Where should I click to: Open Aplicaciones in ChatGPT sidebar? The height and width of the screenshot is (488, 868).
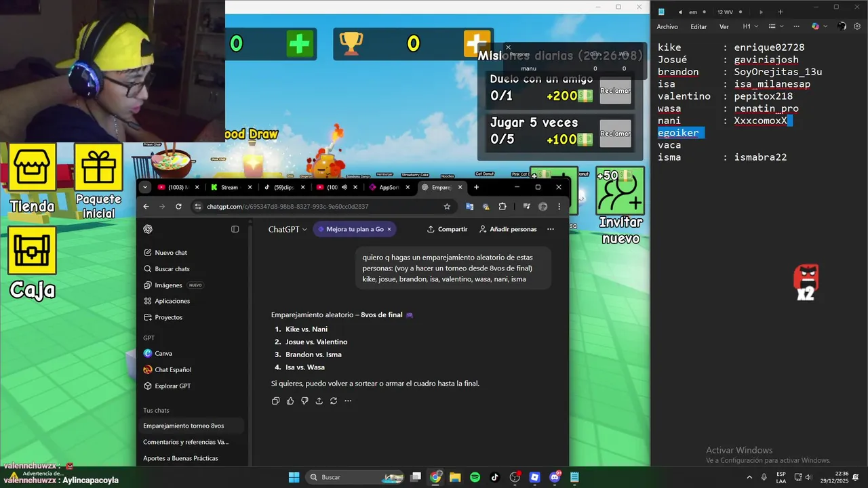172,301
